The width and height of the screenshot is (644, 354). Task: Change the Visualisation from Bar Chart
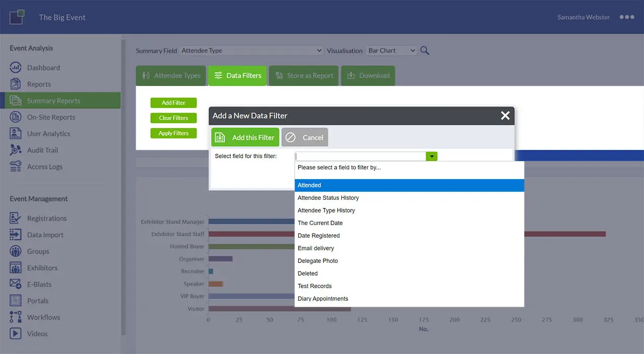[x=391, y=50]
